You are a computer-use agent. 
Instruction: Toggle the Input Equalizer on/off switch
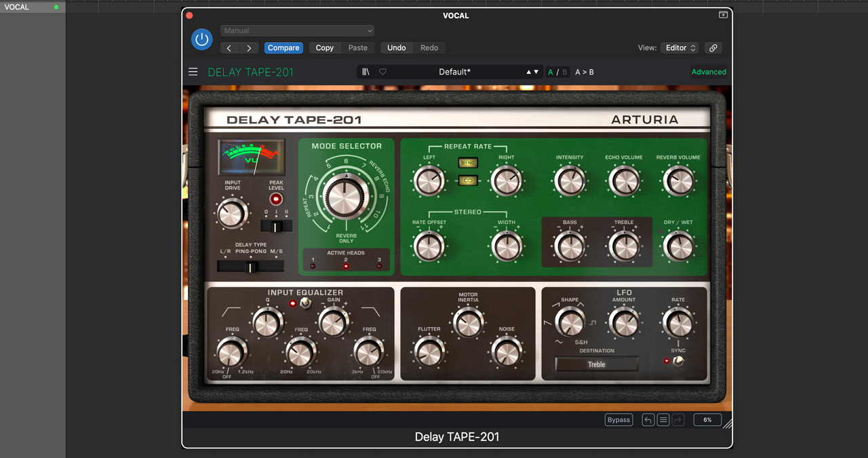coord(306,303)
